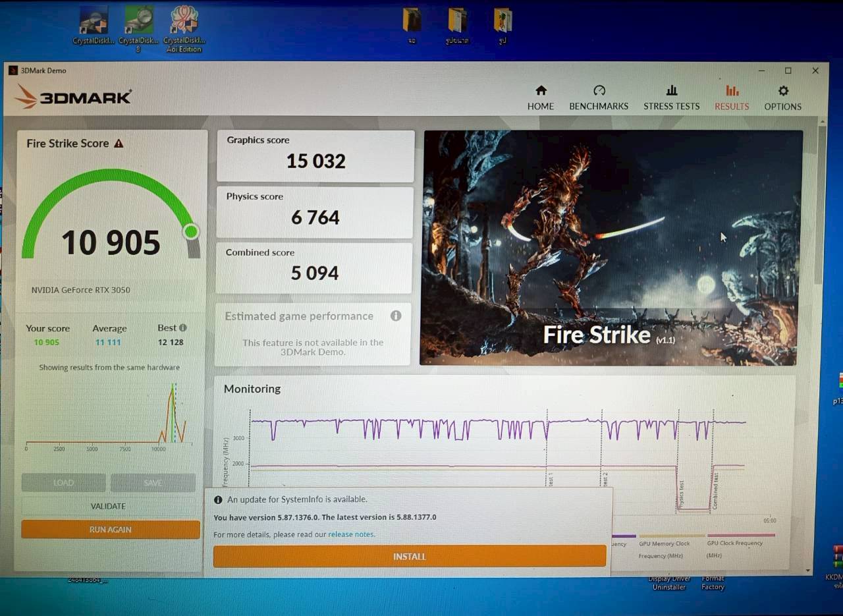Switch to the HOME tab
Viewport: 843px width, 616px height.
click(x=540, y=98)
